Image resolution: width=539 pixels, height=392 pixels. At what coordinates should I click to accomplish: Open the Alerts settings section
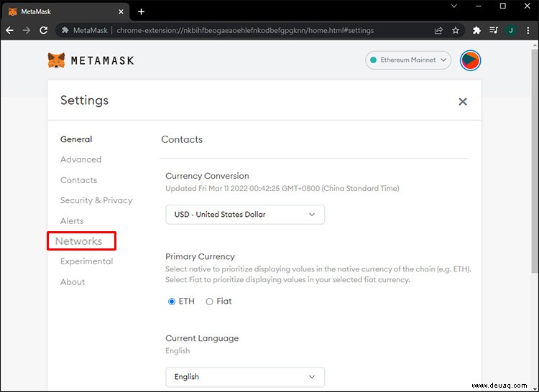click(x=72, y=221)
